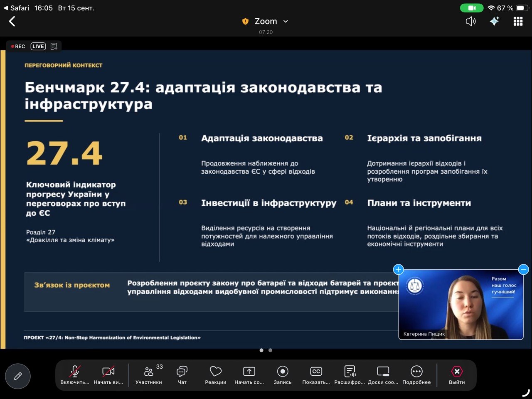
Task: Expand the Zoom meeting title dropdown
Action: (x=266, y=21)
